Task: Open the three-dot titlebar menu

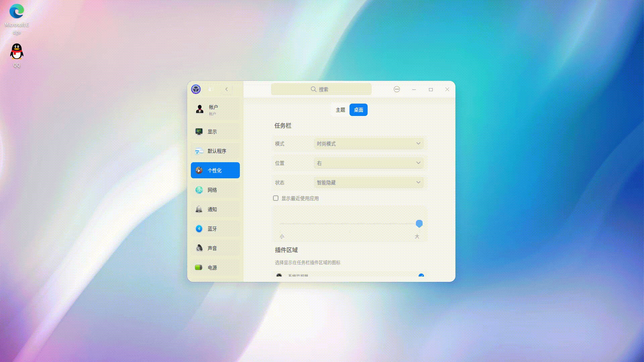Action: point(397,89)
